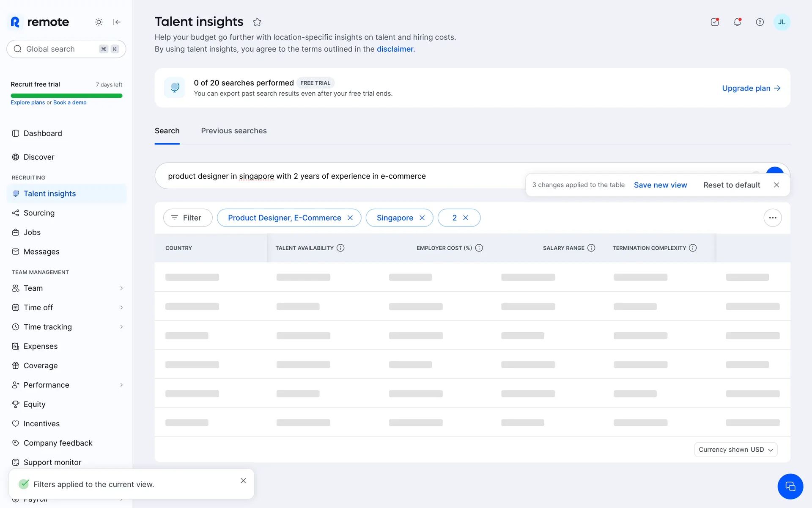Show Termination Complexity info icon
The height and width of the screenshot is (508, 812).
[693, 248]
